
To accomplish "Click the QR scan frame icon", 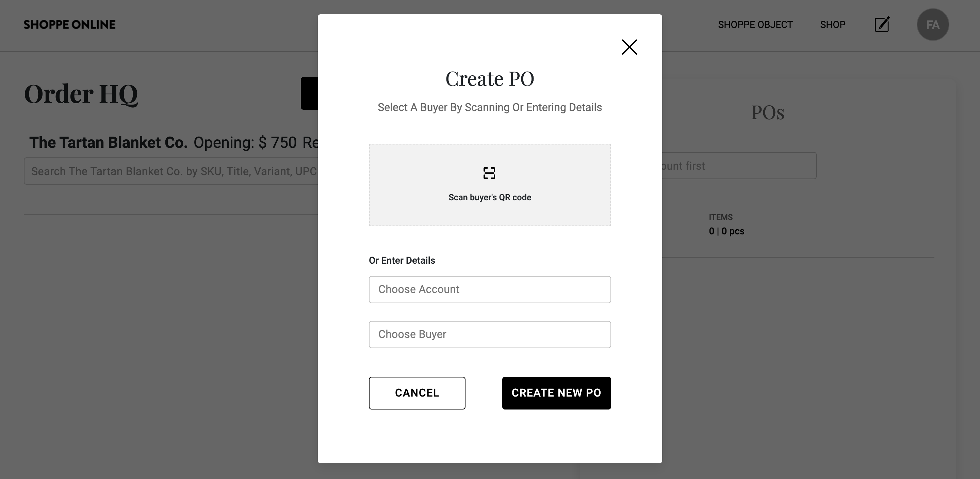I will (x=489, y=173).
